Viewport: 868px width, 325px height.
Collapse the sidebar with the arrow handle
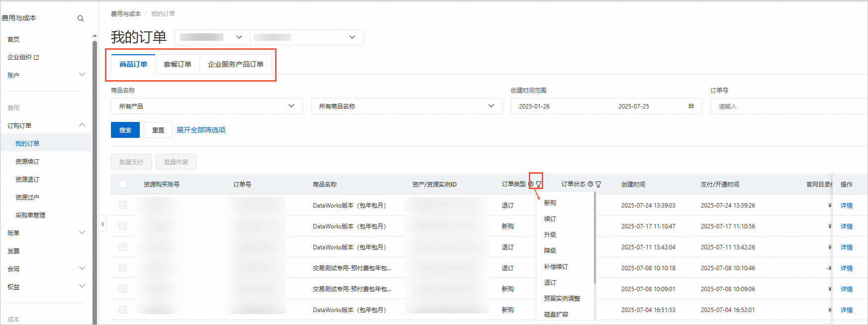(x=103, y=224)
